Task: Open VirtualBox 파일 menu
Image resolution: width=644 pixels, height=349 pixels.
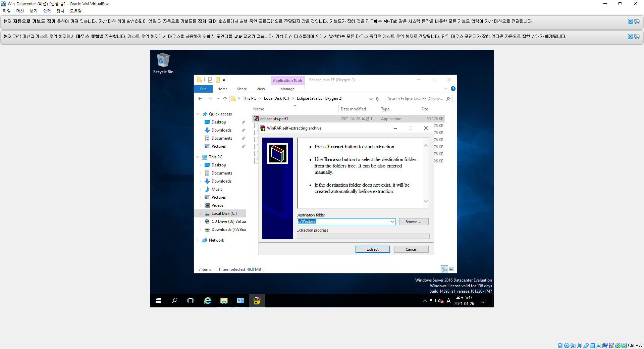Action: coord(7,11)
